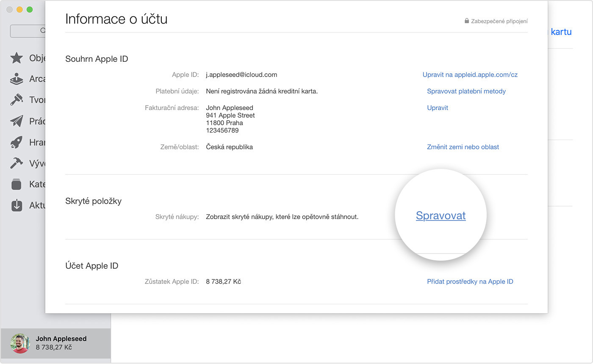Image resolution: width=593 pixels, height=364 pixels.
Task: Close the window with the red button
Action: (9, 9)
